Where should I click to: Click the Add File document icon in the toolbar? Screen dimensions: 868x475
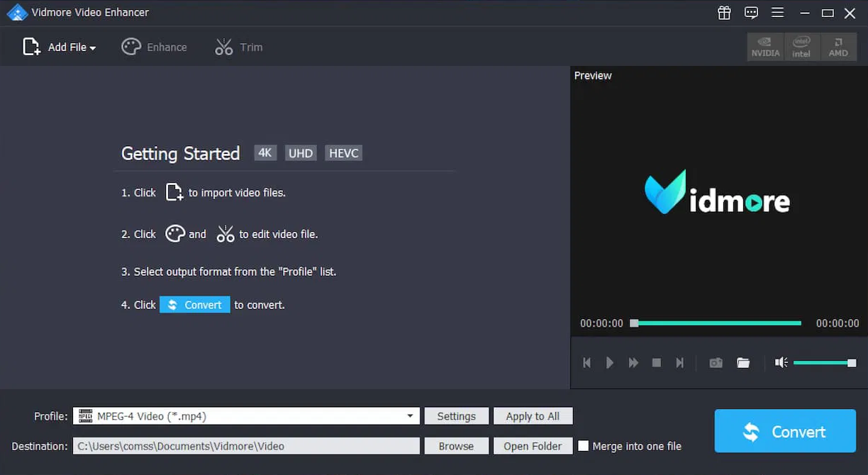31,47
